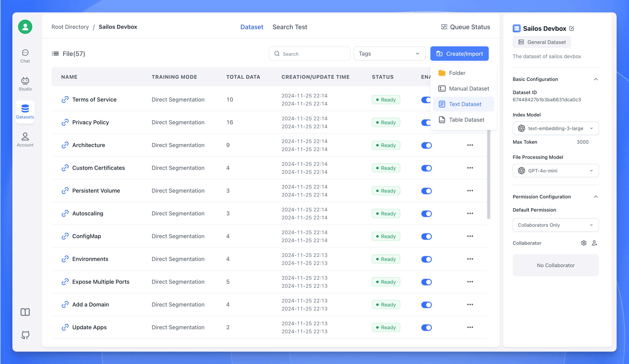
Task: Click the Datasets icon in sidebar
Action: tap(25, 111)
